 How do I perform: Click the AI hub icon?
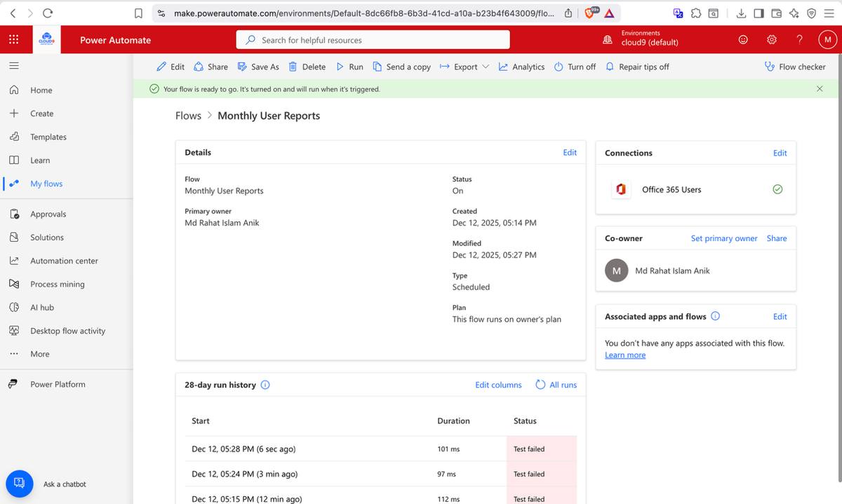click(x=14, y=307)
